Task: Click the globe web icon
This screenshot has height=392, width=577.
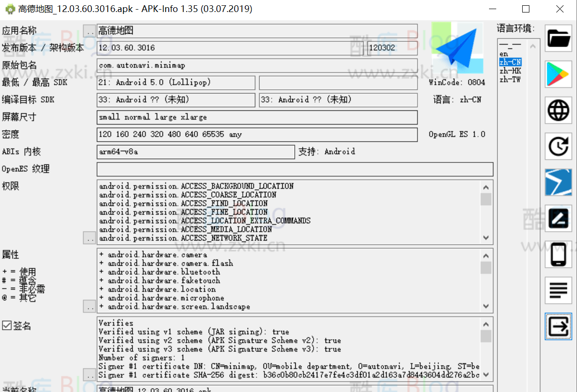Action: coord(558,110)
